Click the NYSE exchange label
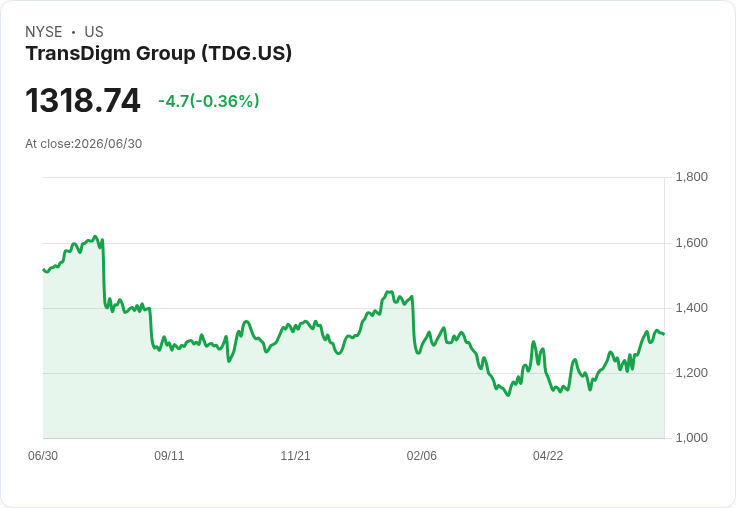 coord(44,32)
